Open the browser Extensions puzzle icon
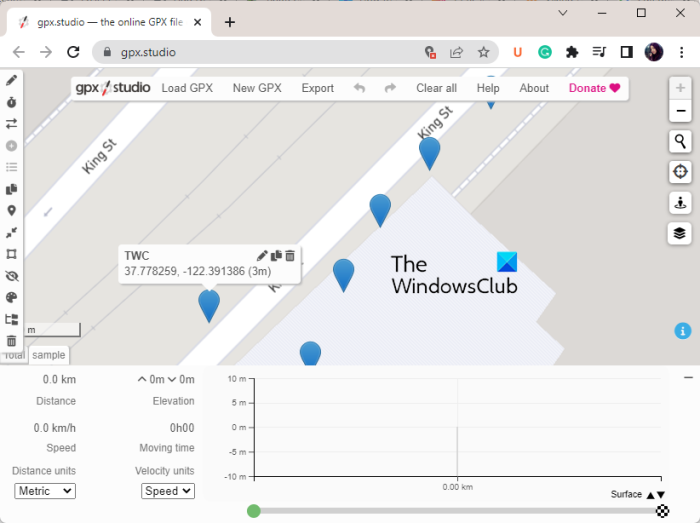 click(572, 52)
